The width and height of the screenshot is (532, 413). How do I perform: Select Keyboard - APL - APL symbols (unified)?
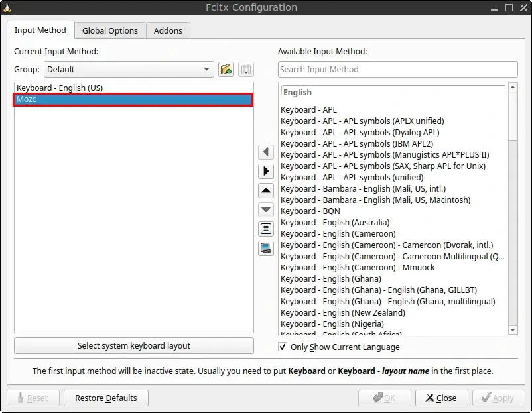click(x=393, y=178)
